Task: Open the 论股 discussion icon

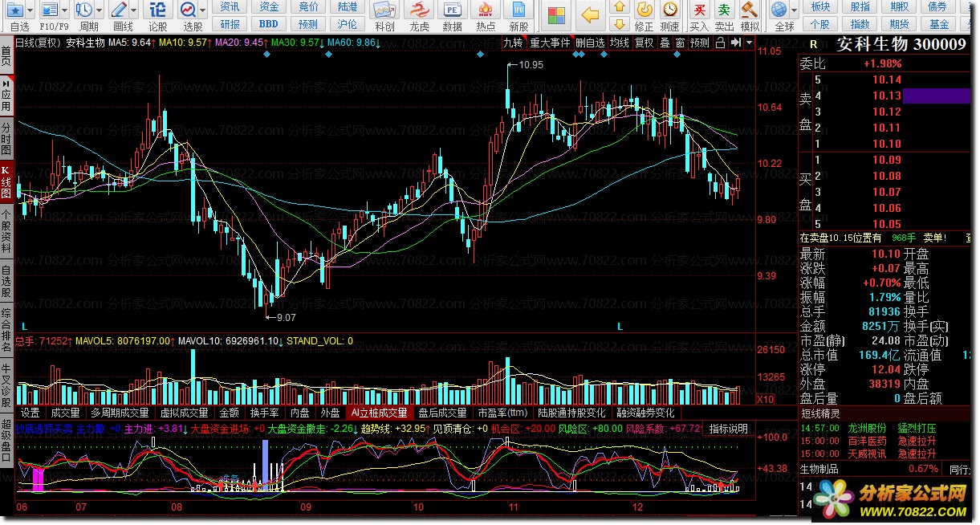Action: pyautogui.click(x=158, y=10)
